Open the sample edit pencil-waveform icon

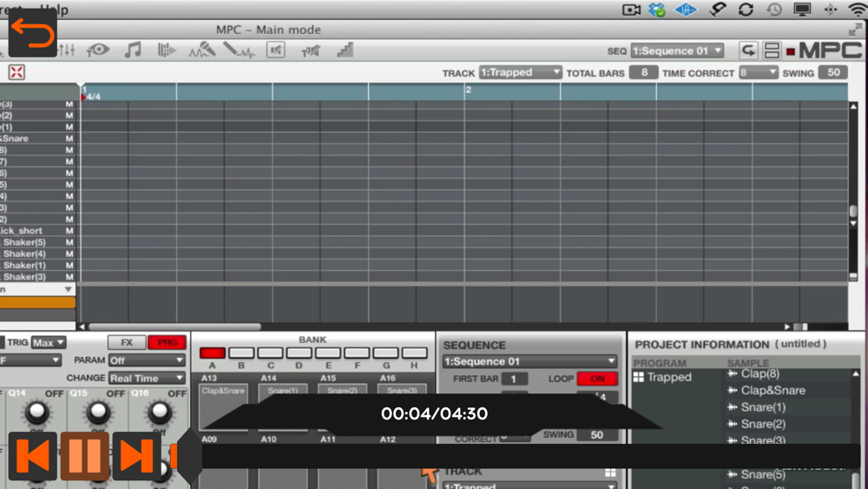tap(240, 50)
